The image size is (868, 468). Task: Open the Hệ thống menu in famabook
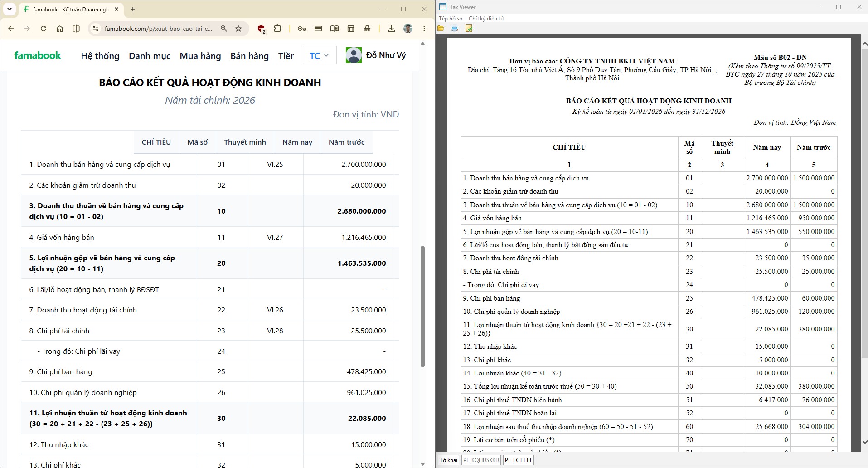(x=100, y=56)
